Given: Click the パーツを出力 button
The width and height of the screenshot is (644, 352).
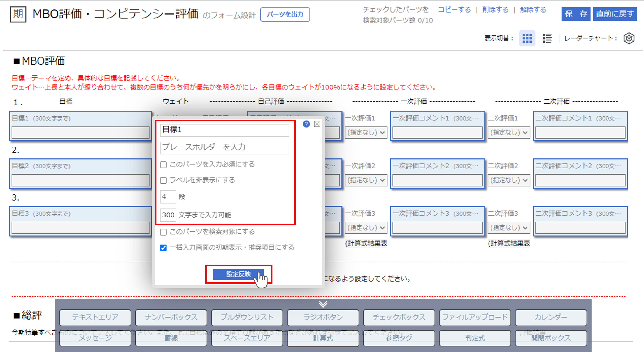Looking at the screenshot, I should [x=285, y=15].
